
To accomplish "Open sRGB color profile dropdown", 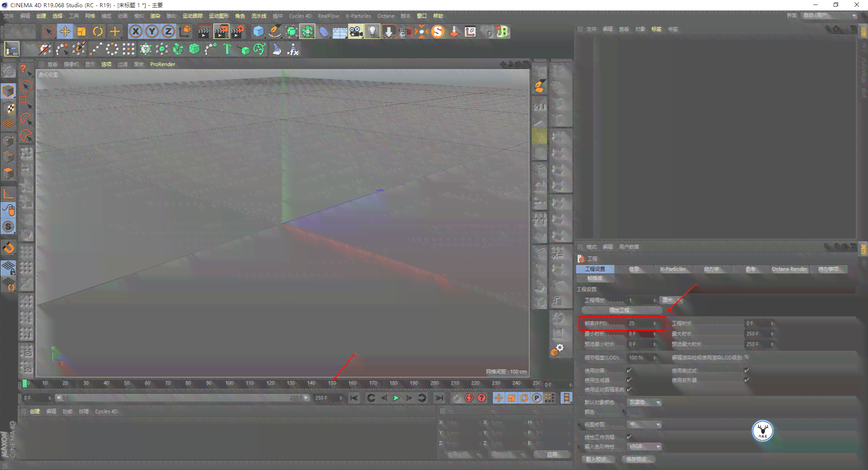I will (645, 446).
